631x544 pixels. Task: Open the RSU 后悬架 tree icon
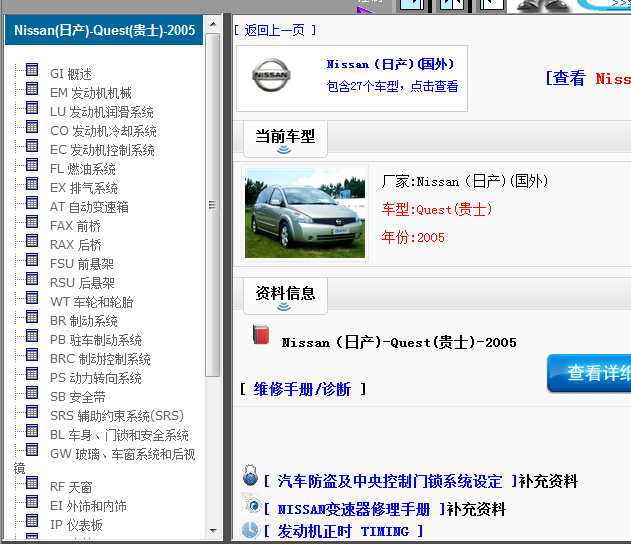point(32,279)
